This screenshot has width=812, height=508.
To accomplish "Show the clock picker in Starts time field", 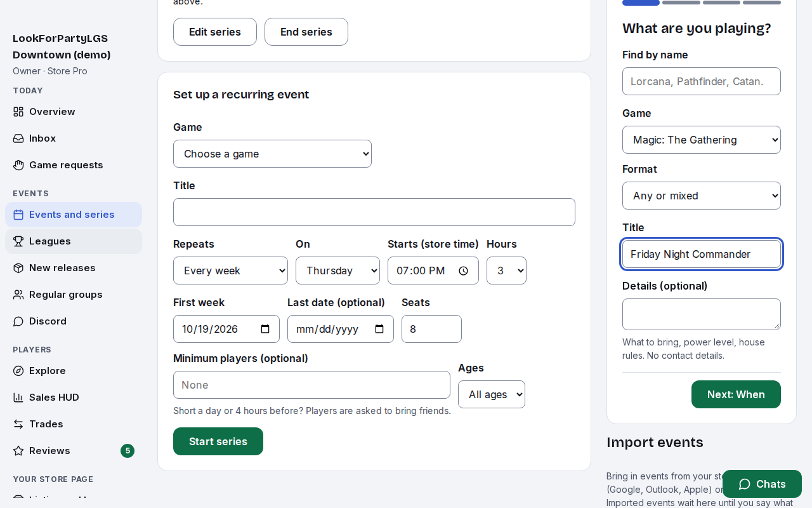I will pyautogui.click(x=463, y=271).
